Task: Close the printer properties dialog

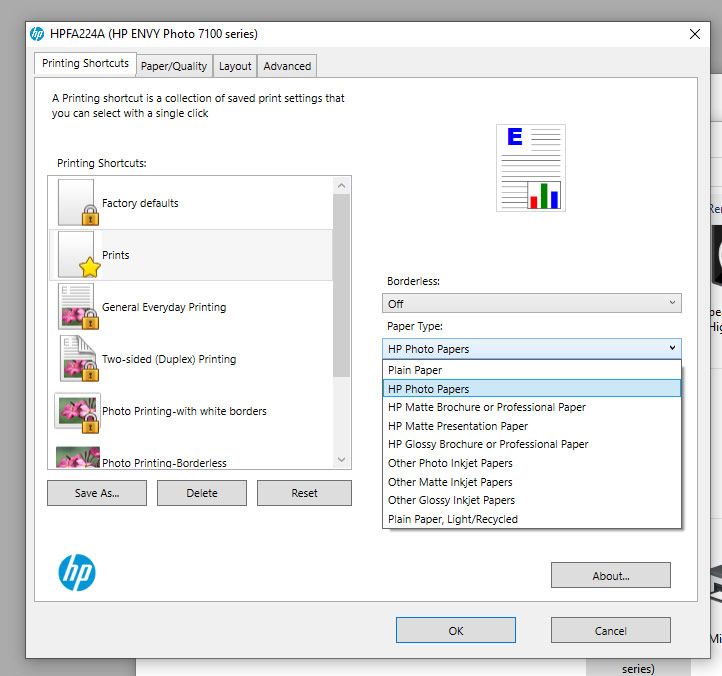Action: pyautogui.click(x=695, y=34)
